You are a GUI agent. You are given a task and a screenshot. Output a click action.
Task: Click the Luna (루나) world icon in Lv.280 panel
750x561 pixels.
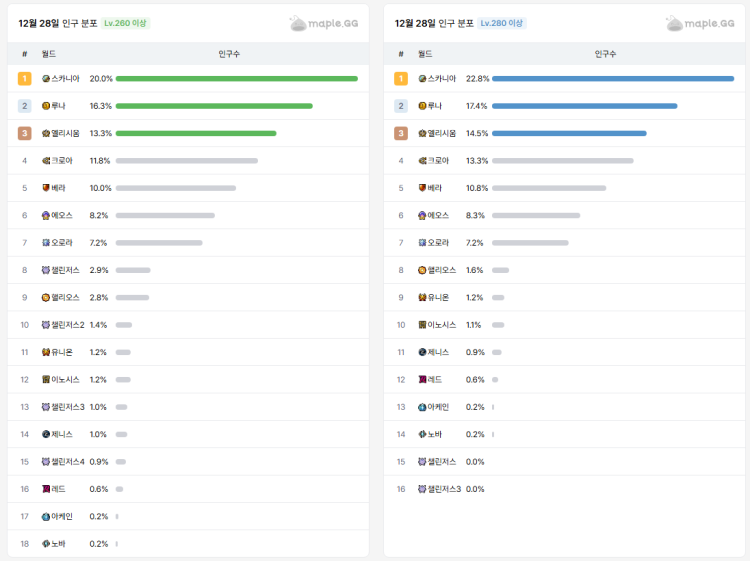pyautogui.click(x=423, y=106)
